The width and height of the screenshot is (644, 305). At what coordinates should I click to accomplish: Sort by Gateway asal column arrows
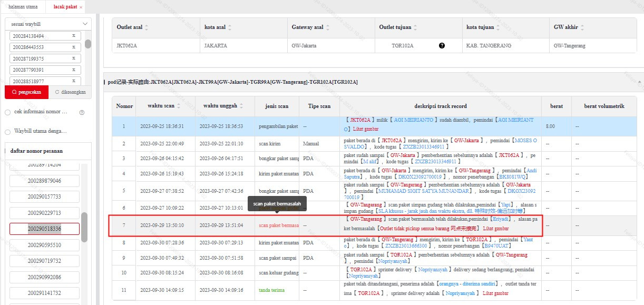[x=328, y=27]
